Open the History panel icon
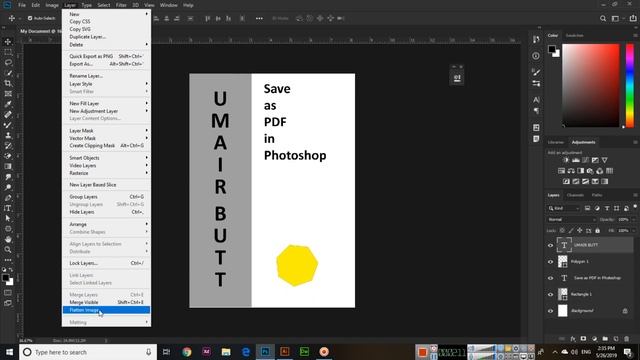Screen dimensions: 640x360 pyautogui.click(x=536, y=40)
